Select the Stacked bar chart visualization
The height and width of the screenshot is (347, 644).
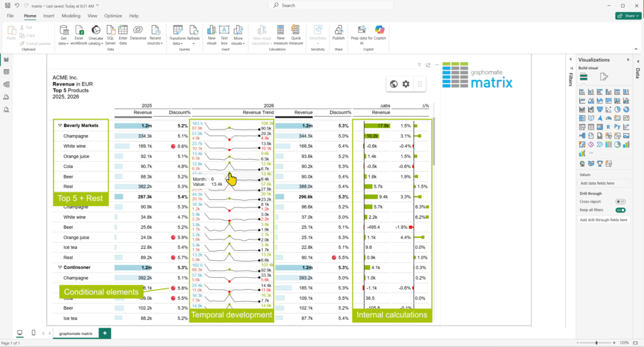pos(582,92)
